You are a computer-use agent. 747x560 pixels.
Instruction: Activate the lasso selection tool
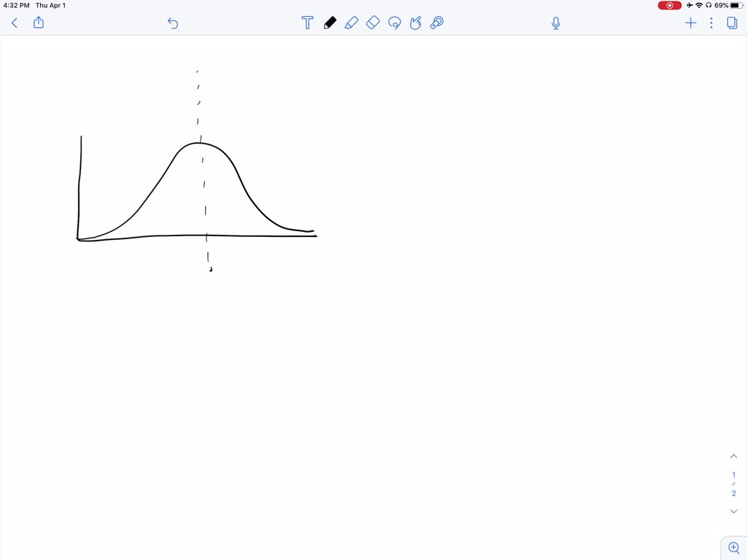pyautogui.click(x=395, y=23)
